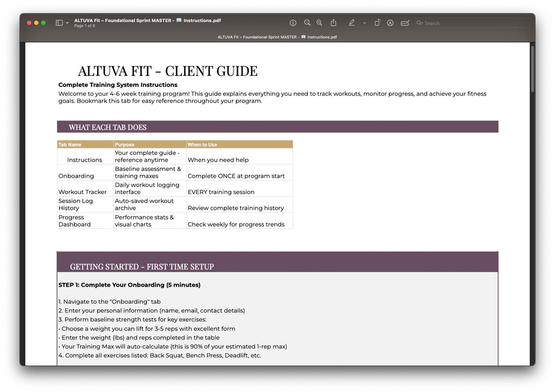Open the sidebar view options chevron
The image size is (555, 392).
(67, 23)
